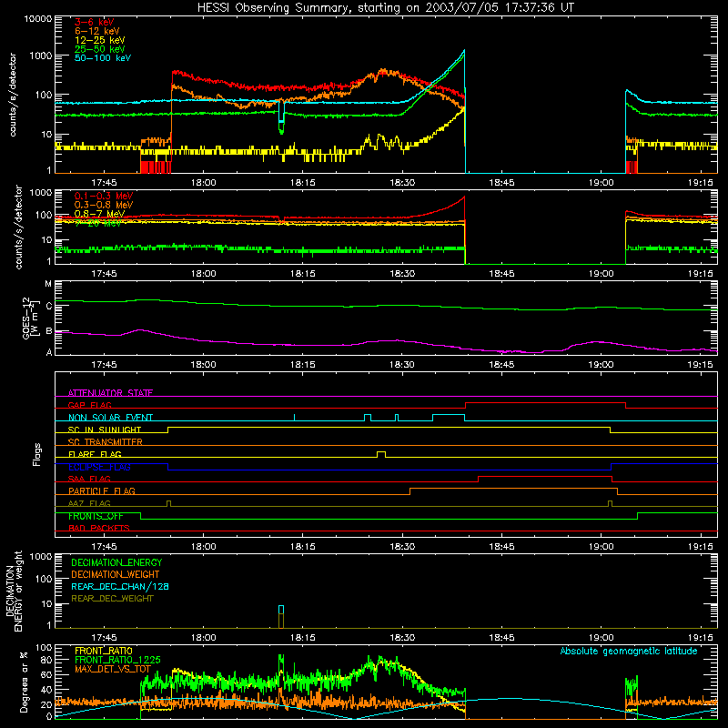Click the M class GOES axis label
This screenshot has height=728, width=728.
pyautogui.click(x=48, y=284)
